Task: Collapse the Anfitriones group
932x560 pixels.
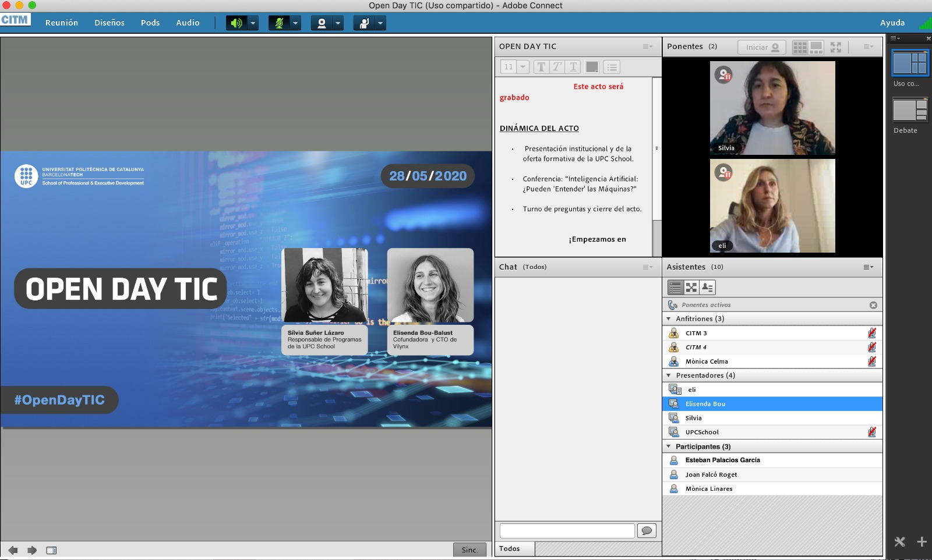Action: [669, 319]
